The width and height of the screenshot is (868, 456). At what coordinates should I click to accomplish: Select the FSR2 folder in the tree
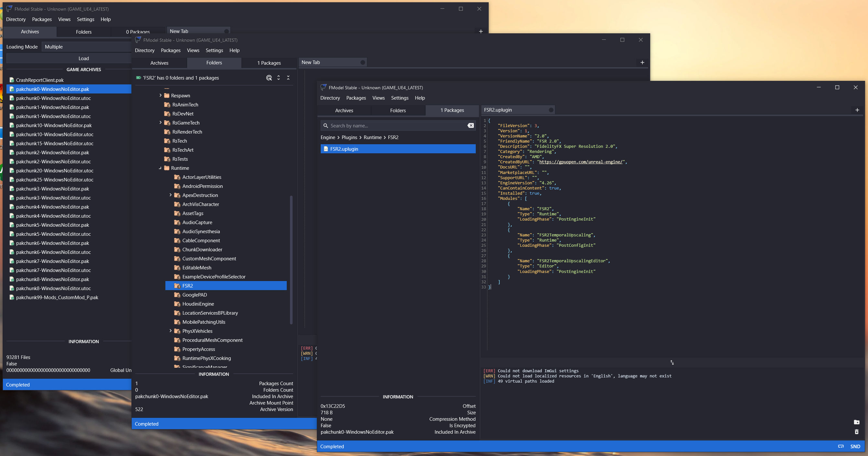point(226,286)
